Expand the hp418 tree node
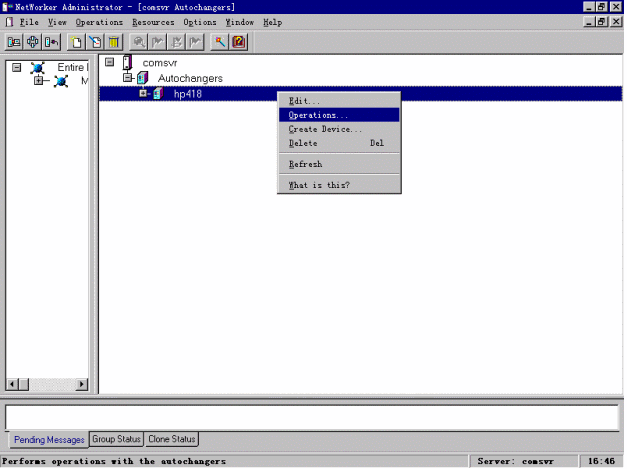 click(143, 93)
